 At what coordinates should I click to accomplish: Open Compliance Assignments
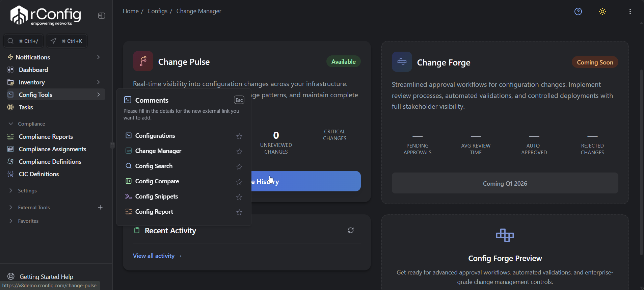click(52, 149)
